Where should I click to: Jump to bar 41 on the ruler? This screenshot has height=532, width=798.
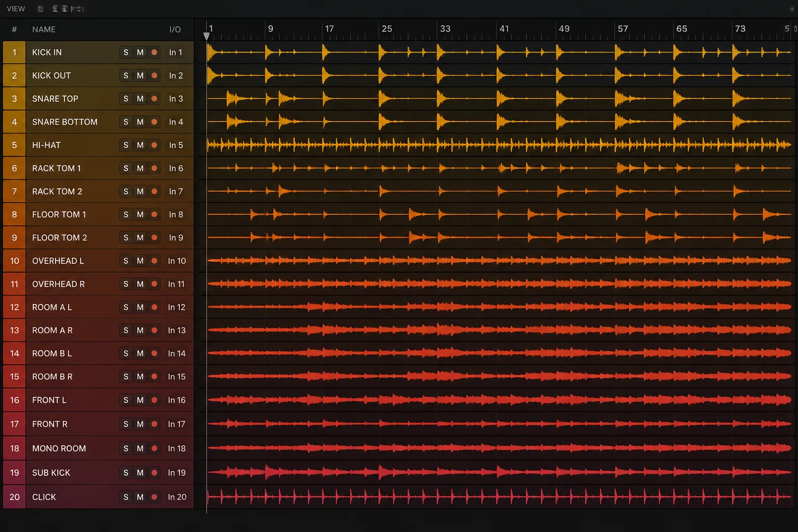504,29
